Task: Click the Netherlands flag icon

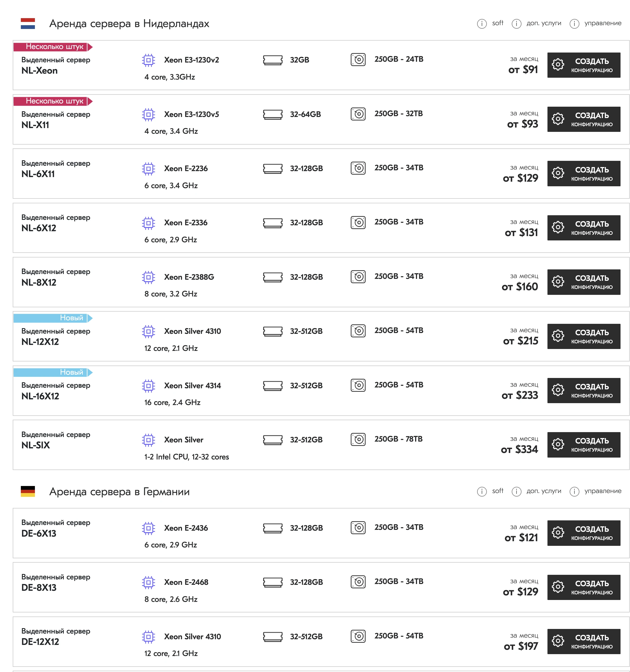Action: 28,23
